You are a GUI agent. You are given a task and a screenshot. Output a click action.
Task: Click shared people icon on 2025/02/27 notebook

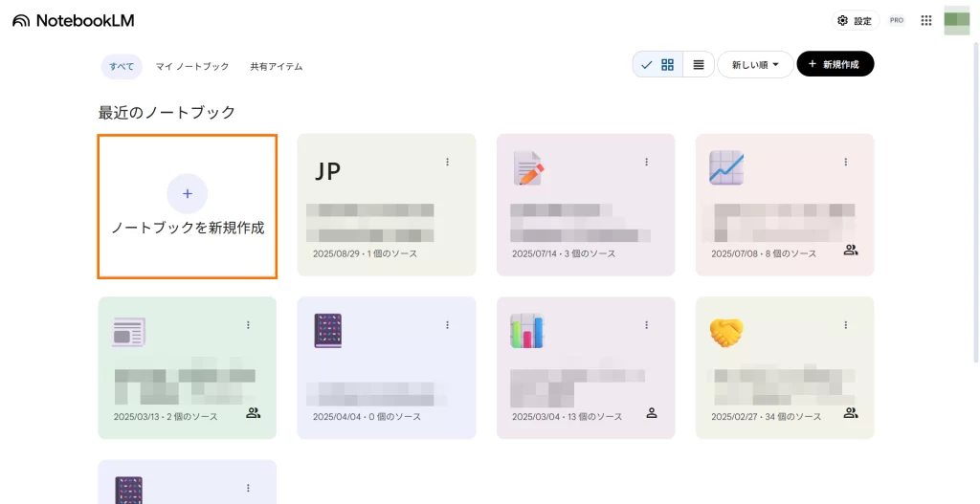coord(851,413)
